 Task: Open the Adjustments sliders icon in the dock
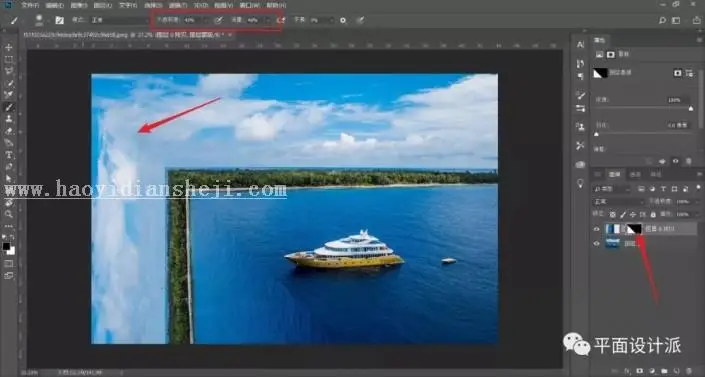[580, 108]
